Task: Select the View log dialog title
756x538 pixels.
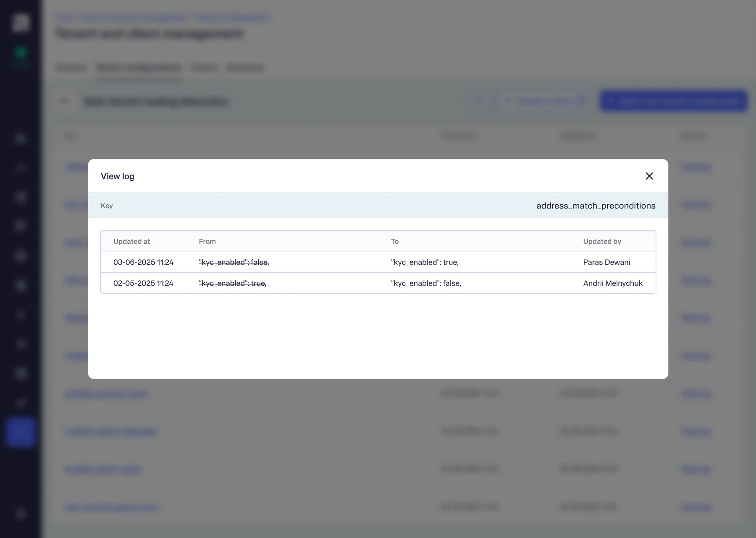Action: click(x=118, y=176)
